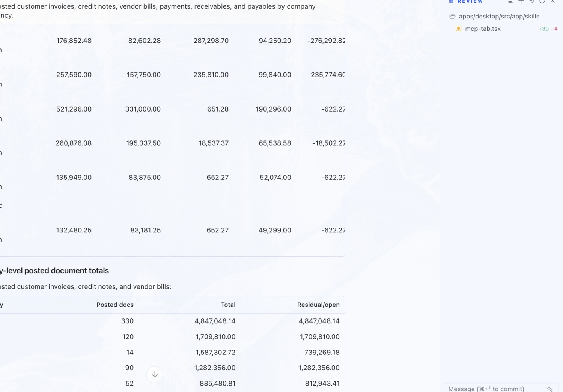This screenshot has width=563, height=392.
Task: Select the value 135,949.00
Action: (x=74, y=177)
